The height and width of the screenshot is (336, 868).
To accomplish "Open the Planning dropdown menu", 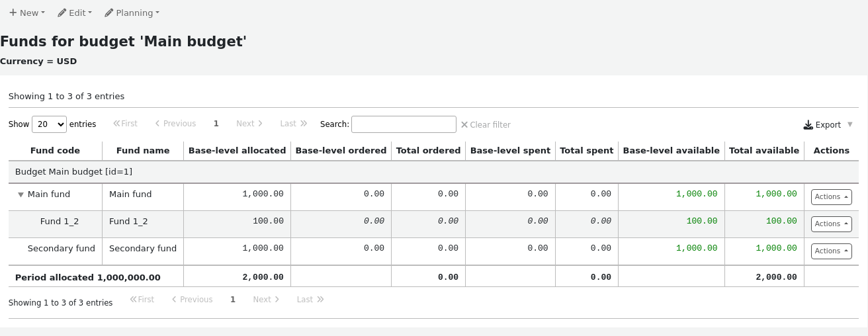I will click(x=132, y=13).
